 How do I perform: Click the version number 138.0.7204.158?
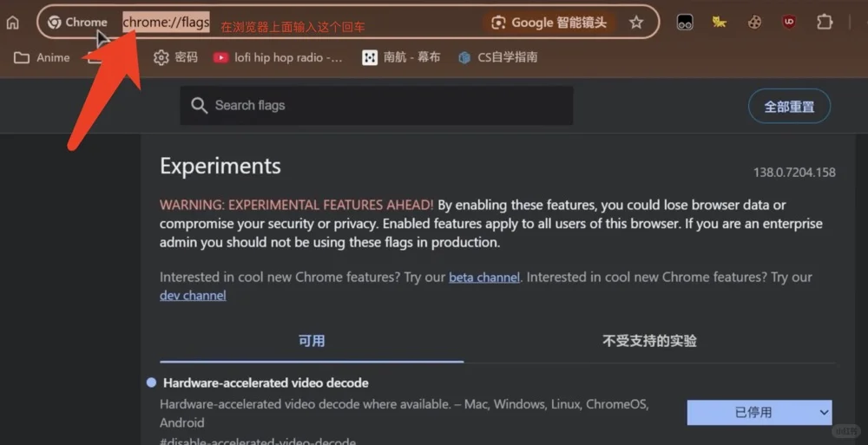pyautogui.click(x=794, y=173)
